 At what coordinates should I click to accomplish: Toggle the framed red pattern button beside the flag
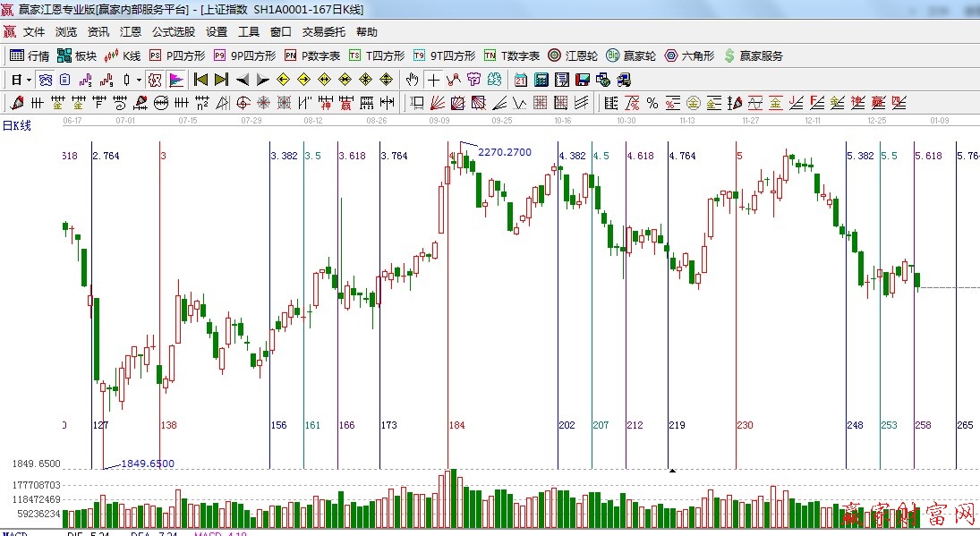point(155,80)
